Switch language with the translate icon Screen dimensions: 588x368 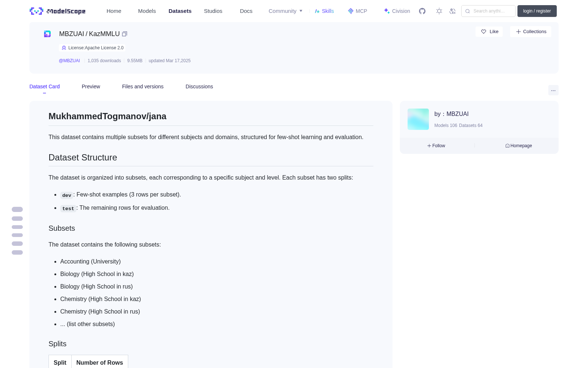pyautogui.click(x=453, y=11)
